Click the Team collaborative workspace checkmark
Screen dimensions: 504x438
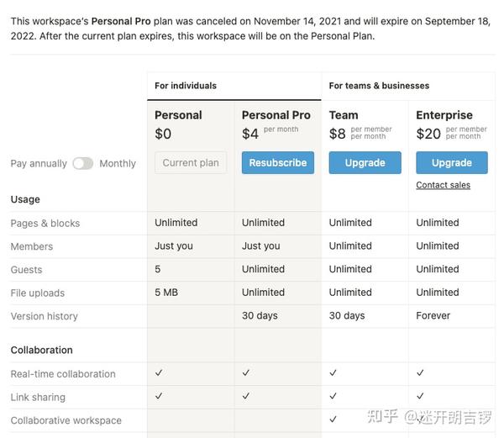point(333,419)
